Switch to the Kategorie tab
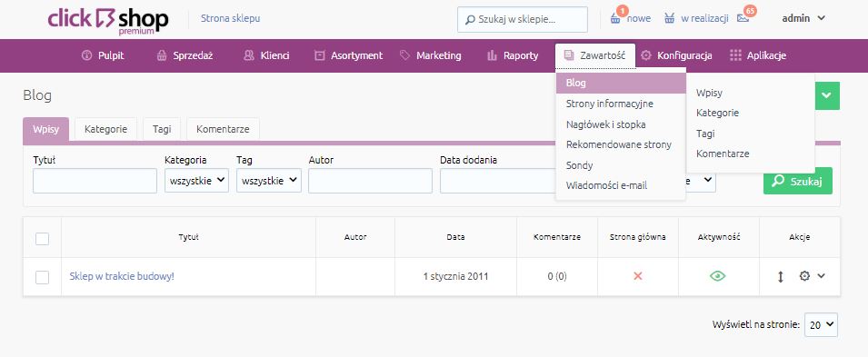This screenshot has height=357, width=868. (105, 129)
